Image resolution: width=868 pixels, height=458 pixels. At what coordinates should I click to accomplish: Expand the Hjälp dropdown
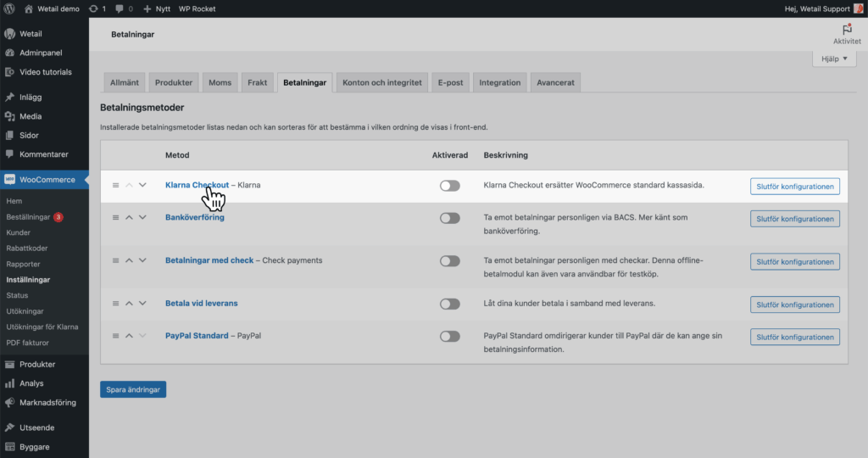pos(834,59)
